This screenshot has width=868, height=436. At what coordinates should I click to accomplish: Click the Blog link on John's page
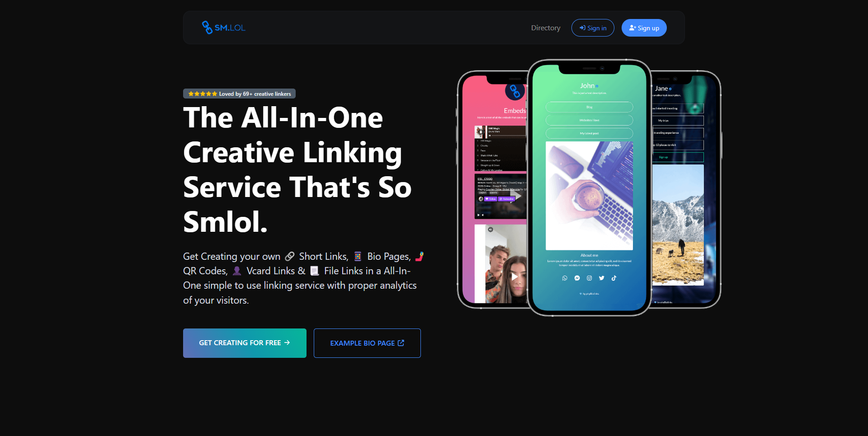coord(589,107)
